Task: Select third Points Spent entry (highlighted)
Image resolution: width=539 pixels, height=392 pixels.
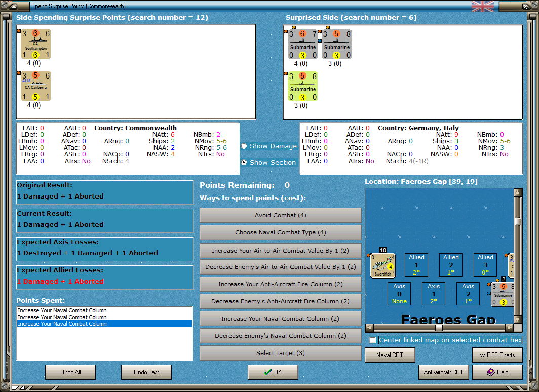Action: pos(104,324)
